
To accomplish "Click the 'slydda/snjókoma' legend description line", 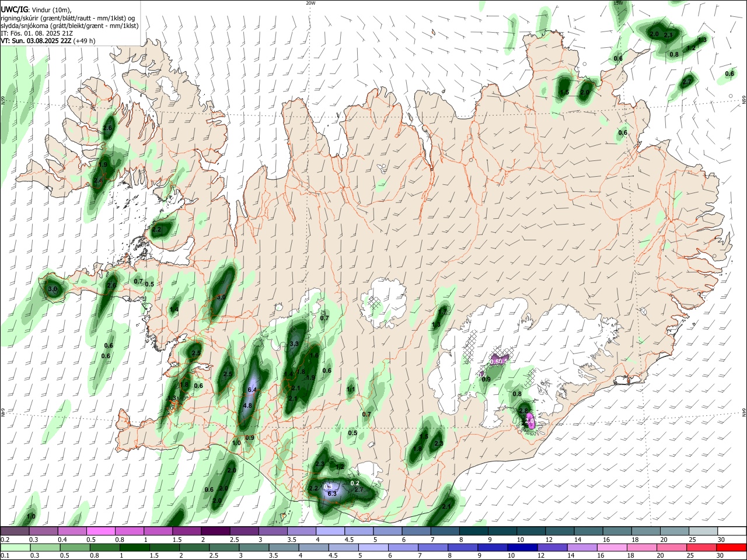I will coord(69,26).
